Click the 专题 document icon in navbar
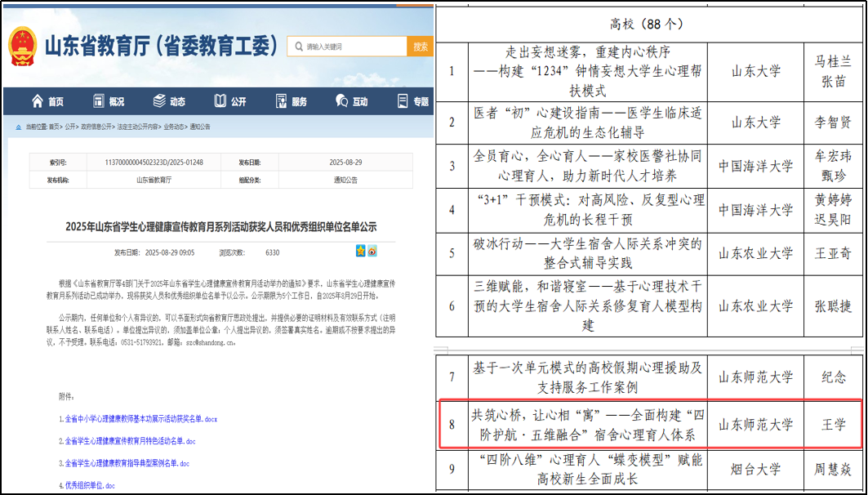868x495 pixels. click(403, 101)
